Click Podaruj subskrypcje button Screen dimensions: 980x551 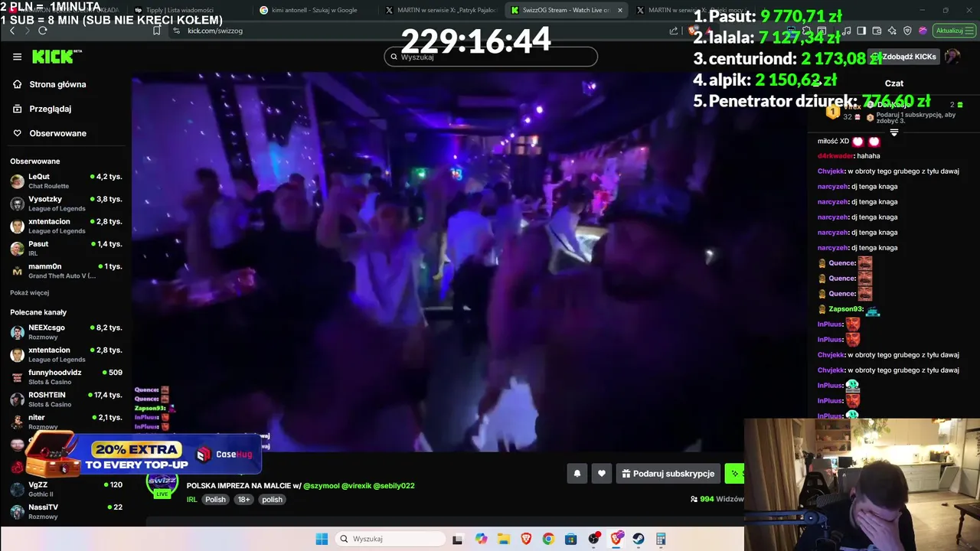pyautogui.click(x=668, y=474)
